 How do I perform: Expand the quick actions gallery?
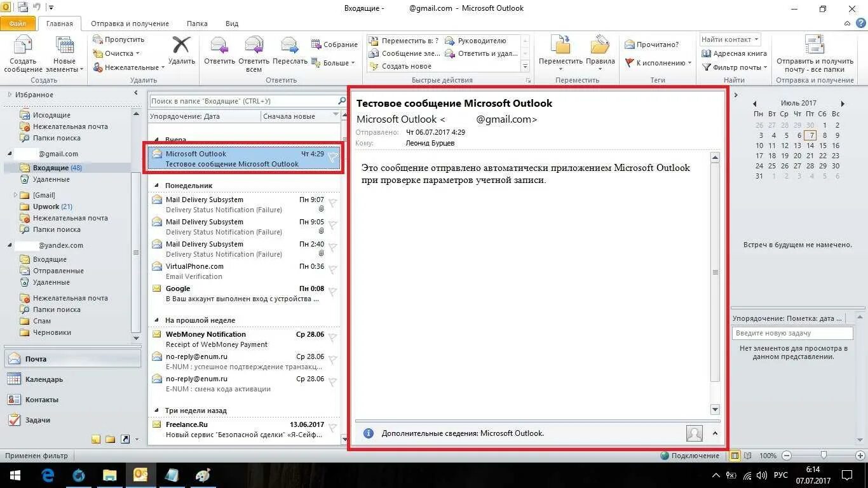pyautogui.click(x=525, y=66)
